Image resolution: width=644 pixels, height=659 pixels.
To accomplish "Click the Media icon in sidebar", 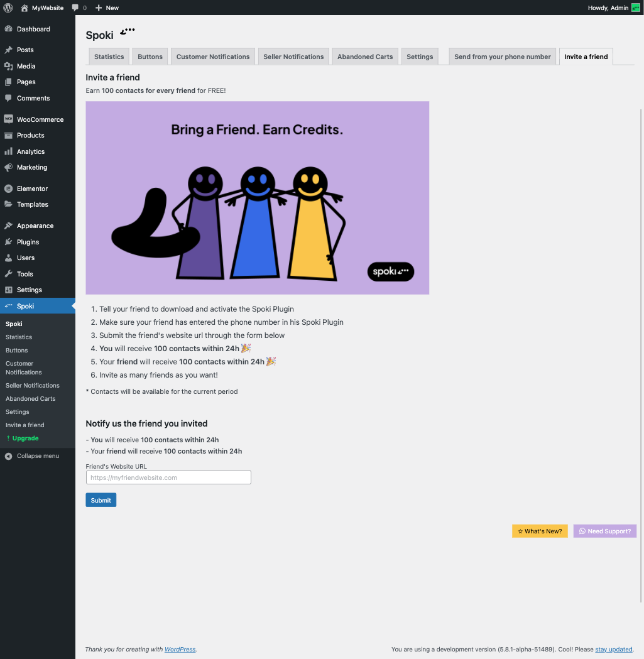I will click(x=8, y=66).
